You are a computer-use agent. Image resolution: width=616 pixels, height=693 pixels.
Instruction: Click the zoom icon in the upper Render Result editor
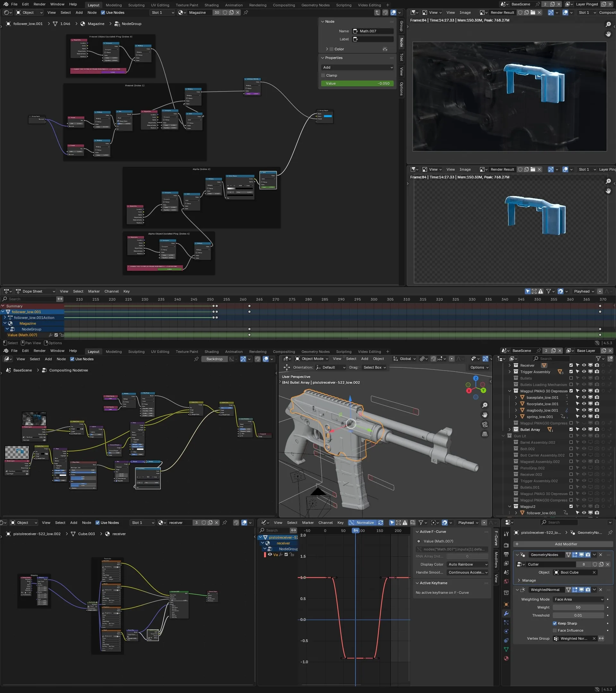(x=608, y=24)
